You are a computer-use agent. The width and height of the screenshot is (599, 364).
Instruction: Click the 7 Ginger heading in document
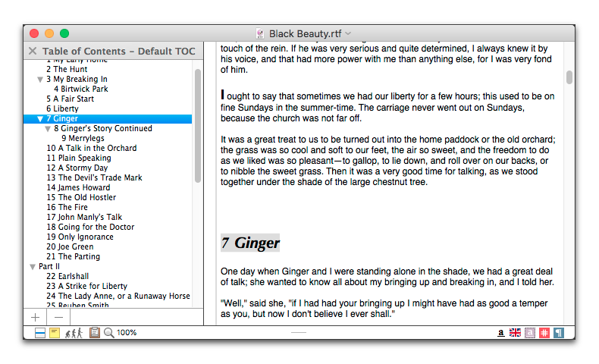(250, 243)
